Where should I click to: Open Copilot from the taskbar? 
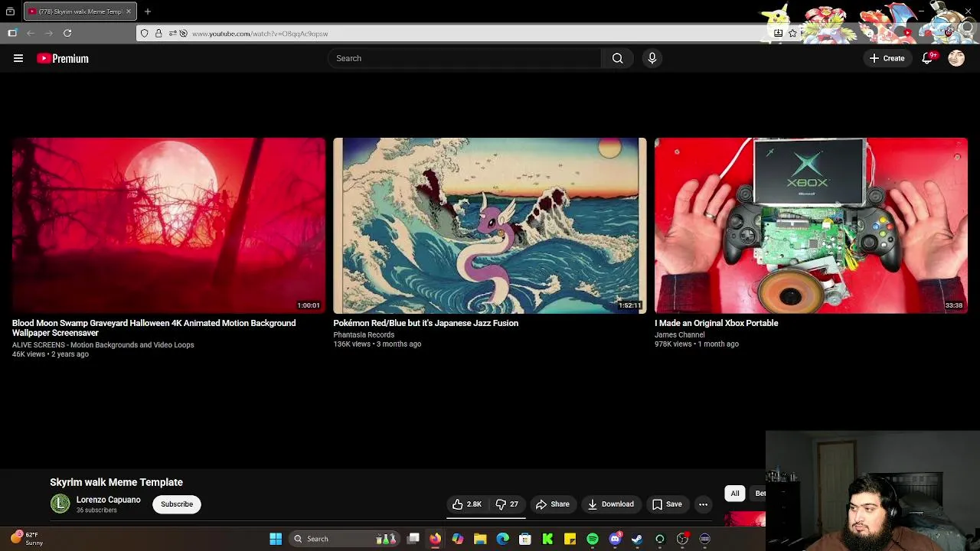click(458, 539)
